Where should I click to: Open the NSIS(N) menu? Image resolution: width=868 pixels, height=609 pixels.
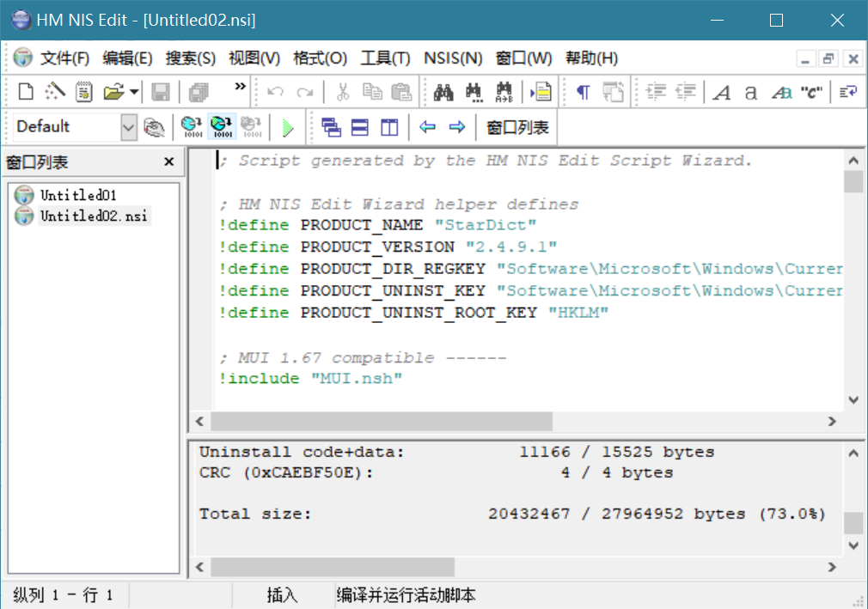(453, 58)
